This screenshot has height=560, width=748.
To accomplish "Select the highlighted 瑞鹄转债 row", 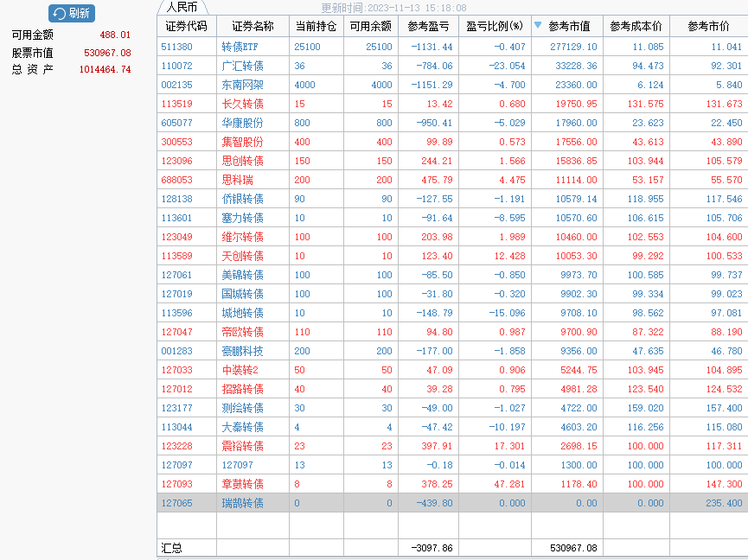I will tap(452, 503).
